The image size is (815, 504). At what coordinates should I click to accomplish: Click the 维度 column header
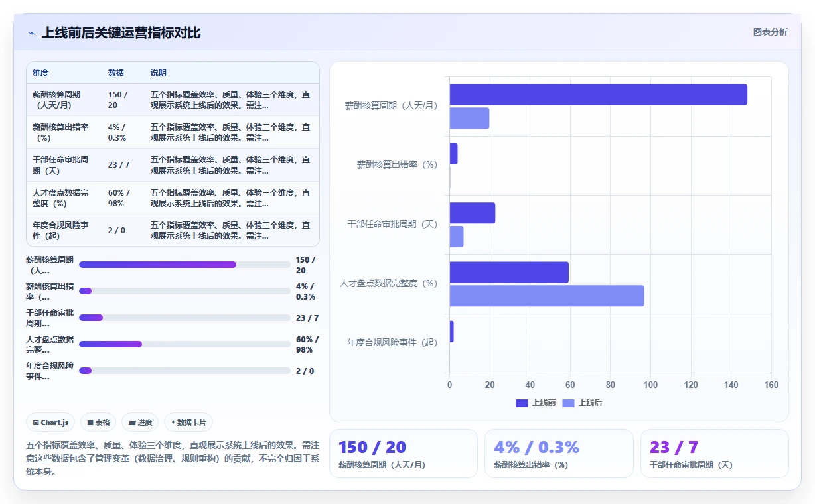(40, 73)
